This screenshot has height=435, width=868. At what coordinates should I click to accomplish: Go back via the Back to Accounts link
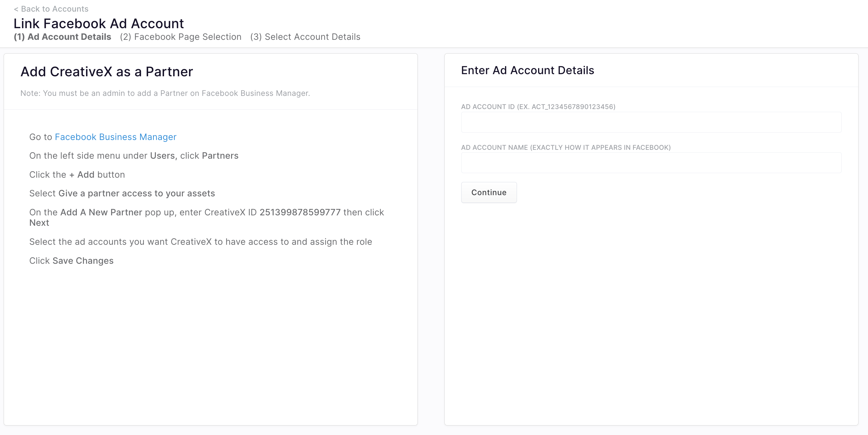51,9
